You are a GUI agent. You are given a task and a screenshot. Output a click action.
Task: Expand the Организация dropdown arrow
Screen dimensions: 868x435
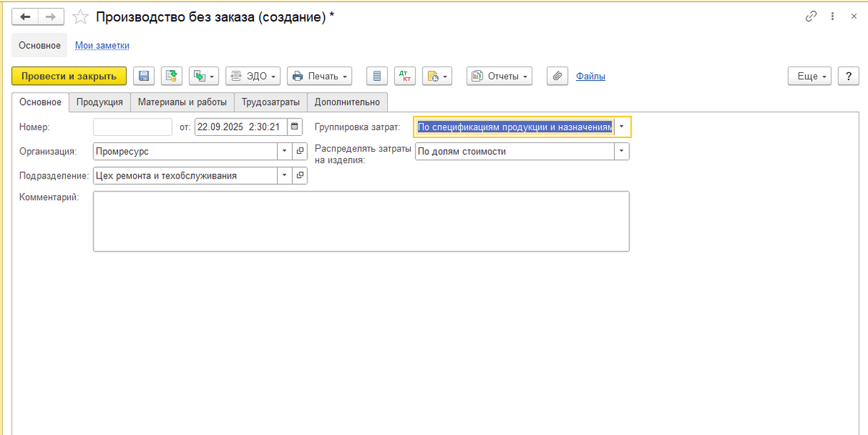click(x=284, y=152)
